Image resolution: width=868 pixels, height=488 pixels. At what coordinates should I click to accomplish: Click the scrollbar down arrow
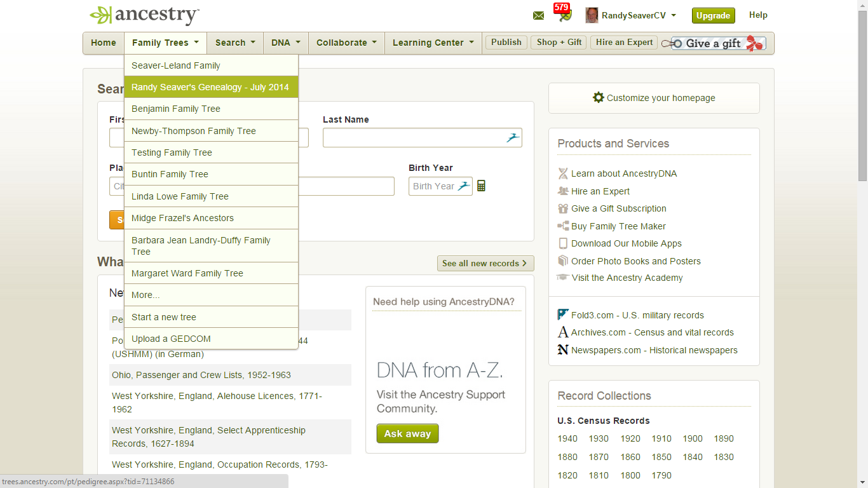click(x=863, y=483)
